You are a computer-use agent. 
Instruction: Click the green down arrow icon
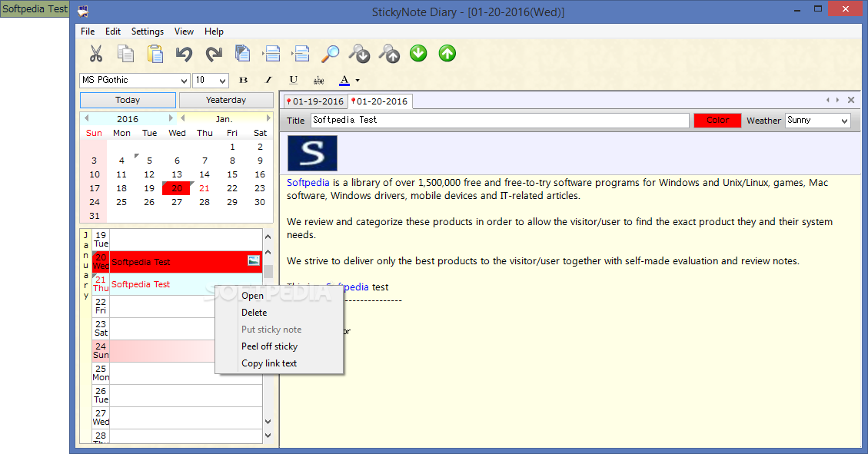(418, 53)
